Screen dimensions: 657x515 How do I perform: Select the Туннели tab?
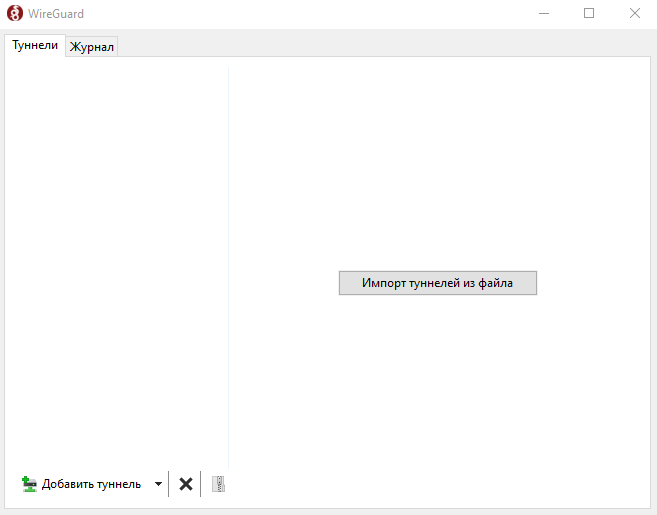(x=35, y=46)
